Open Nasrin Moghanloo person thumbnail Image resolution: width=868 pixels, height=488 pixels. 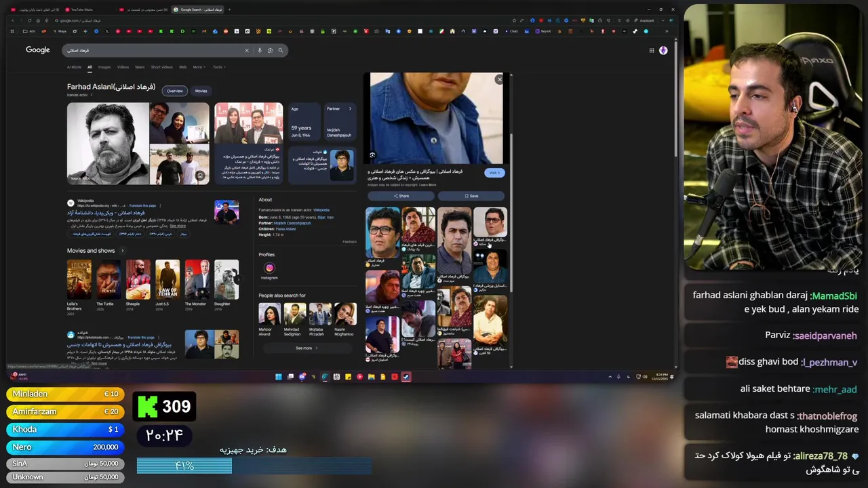344,314
